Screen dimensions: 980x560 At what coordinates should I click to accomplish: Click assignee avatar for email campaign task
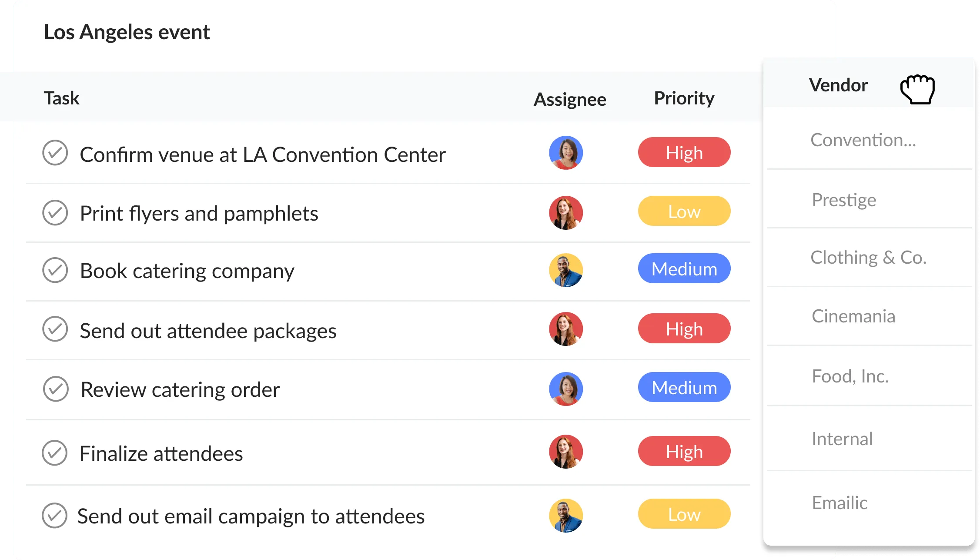[565, 516]
